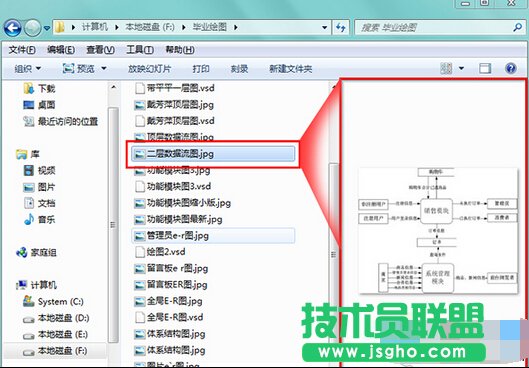Click the navigation pane scrollbar thumb

(x=113, y=225)
